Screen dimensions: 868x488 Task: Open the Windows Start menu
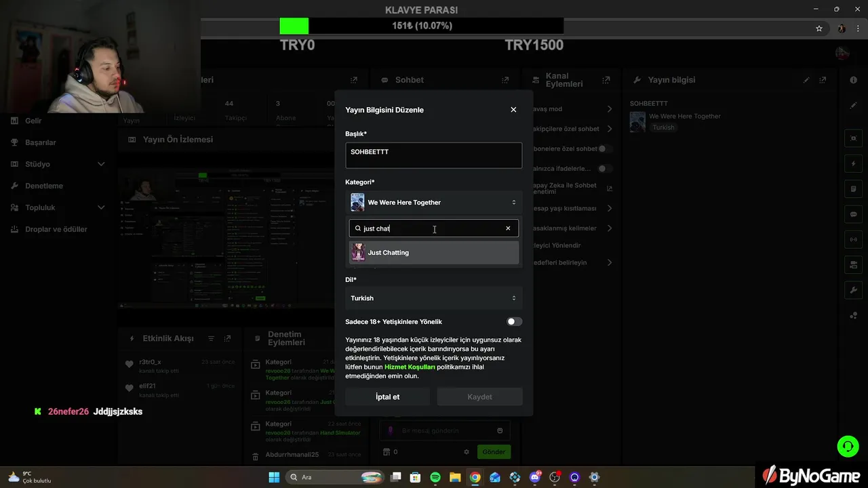[274, 477]
